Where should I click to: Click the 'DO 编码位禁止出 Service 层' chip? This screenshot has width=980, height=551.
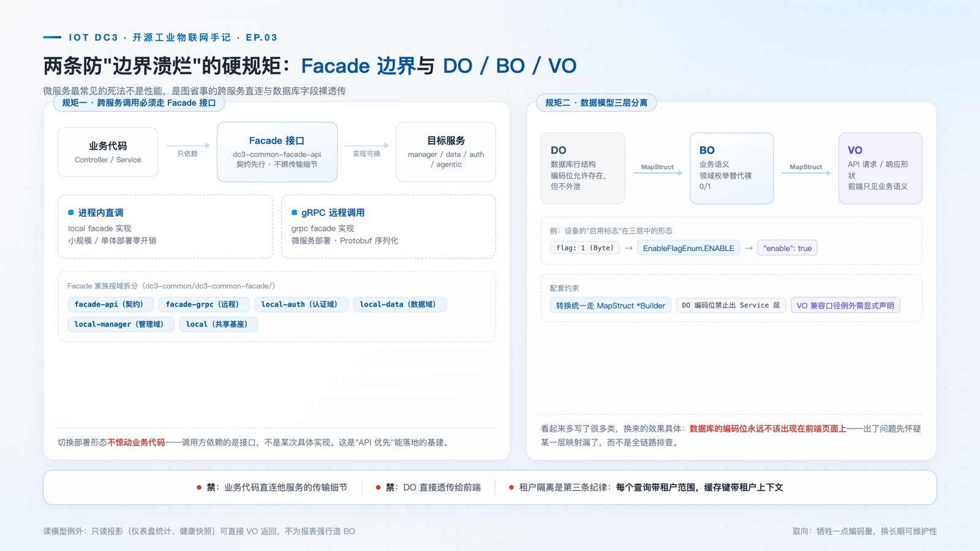pyautogui.click(x=731, y=305)
